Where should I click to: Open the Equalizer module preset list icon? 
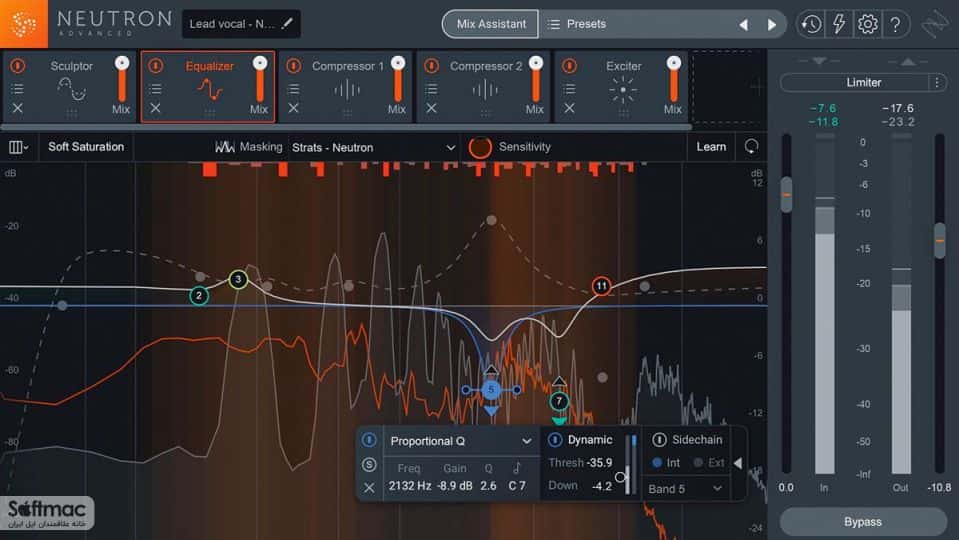click(x=155, y=89)
